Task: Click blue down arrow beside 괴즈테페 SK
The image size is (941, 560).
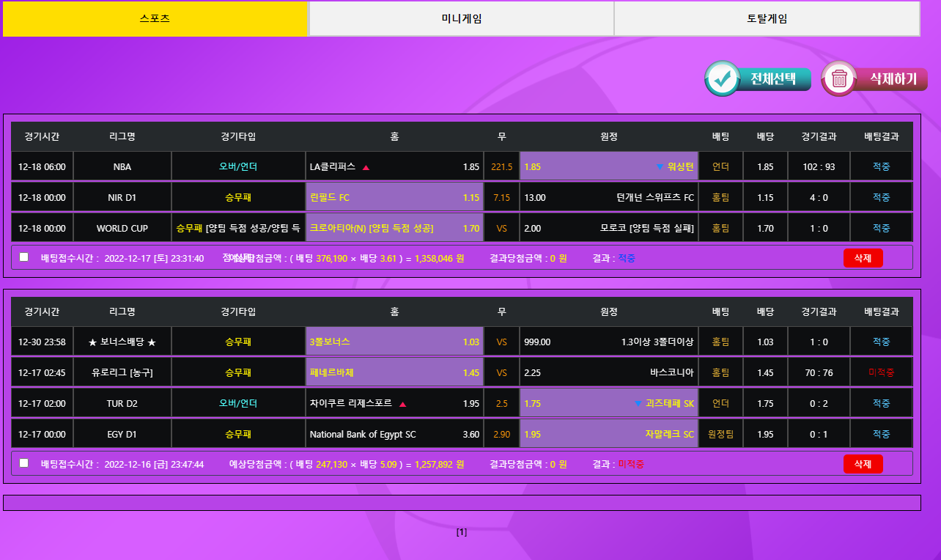Action: coord(638,404)
